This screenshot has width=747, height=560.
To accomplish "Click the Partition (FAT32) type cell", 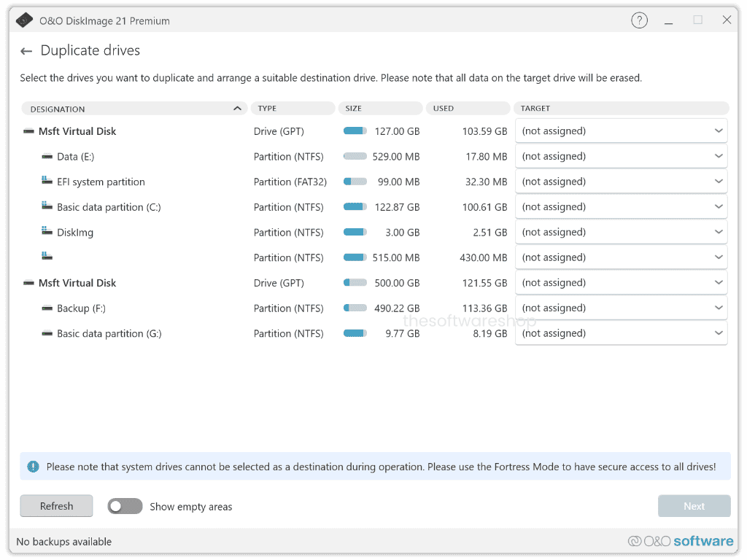I will click(290, 182).
